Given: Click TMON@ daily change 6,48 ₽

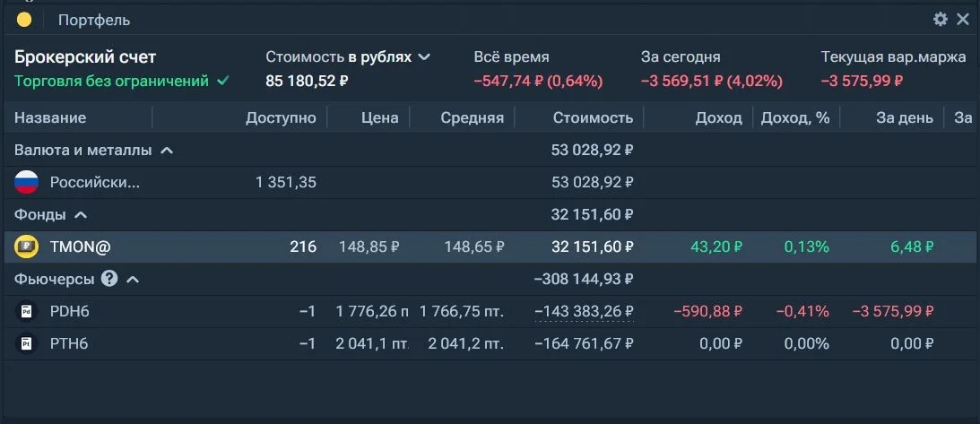Looking at the screenshot, I should click(913, 247).
